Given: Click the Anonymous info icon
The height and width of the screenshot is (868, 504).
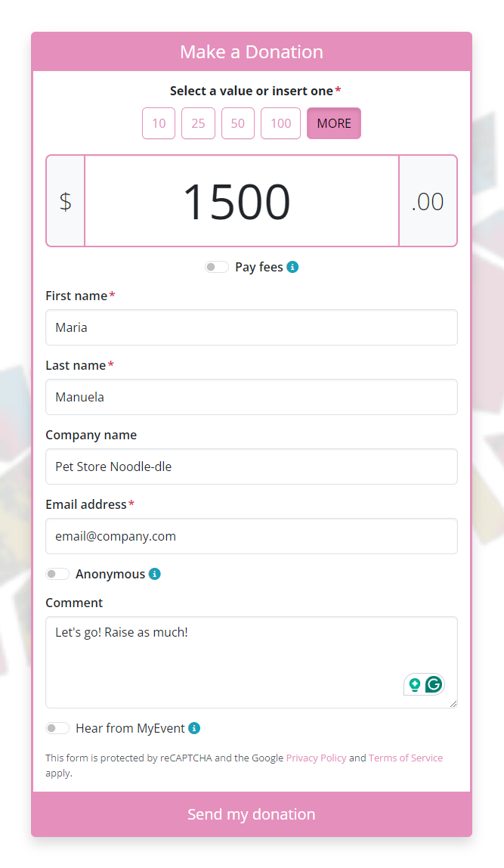Looking at the screenshot, I should [155, 574].
